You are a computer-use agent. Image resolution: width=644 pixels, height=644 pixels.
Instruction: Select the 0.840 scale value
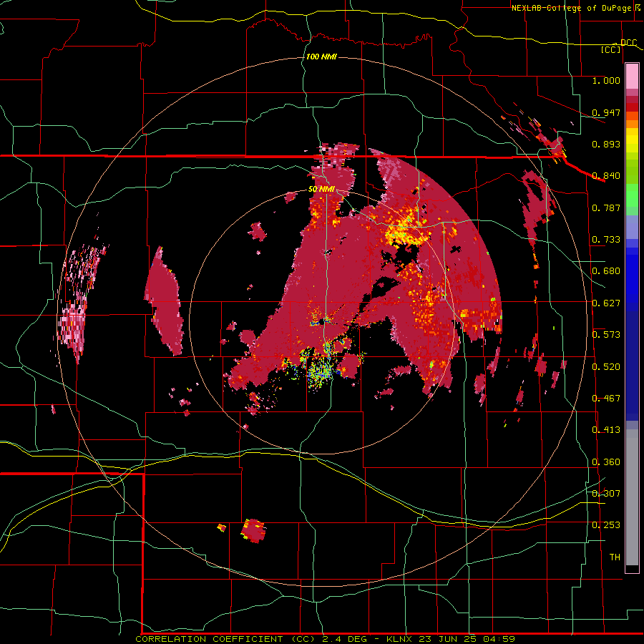(x=606, y=176)
